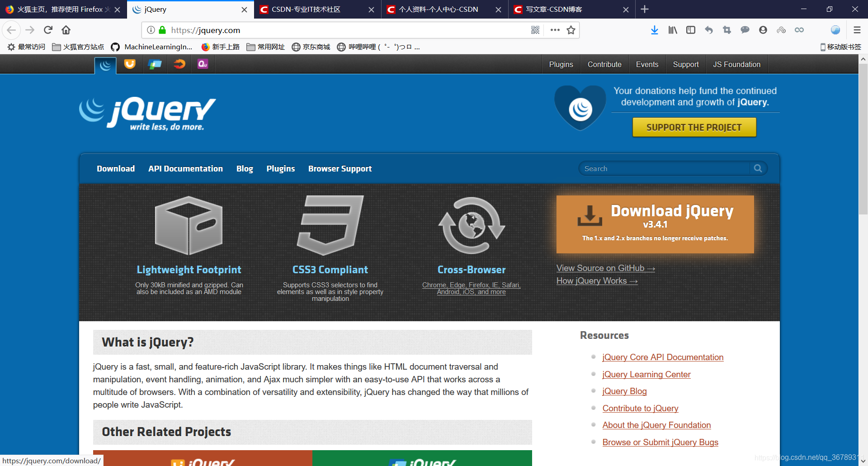Click Chrome, Edge, Firefox browser support link
The height and width of the screenshot is (466, 868).
(471, 288)
